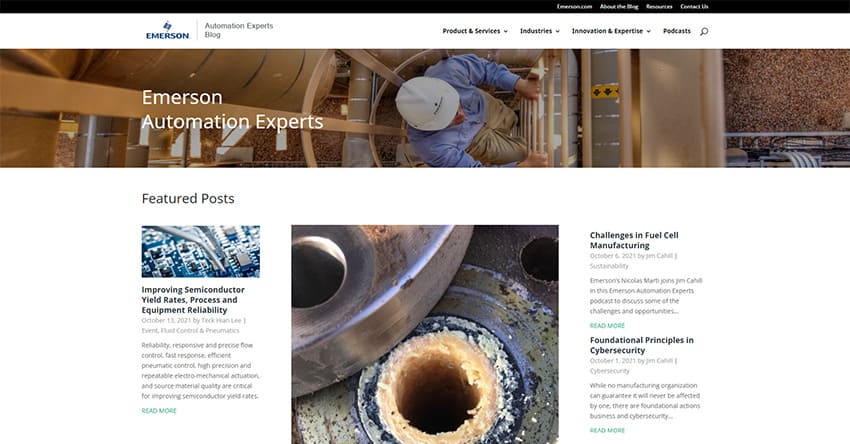Viewport: 850px width, 444px height.
Task: Click October 13, 2021 date text
Action: tap(166, 320)
